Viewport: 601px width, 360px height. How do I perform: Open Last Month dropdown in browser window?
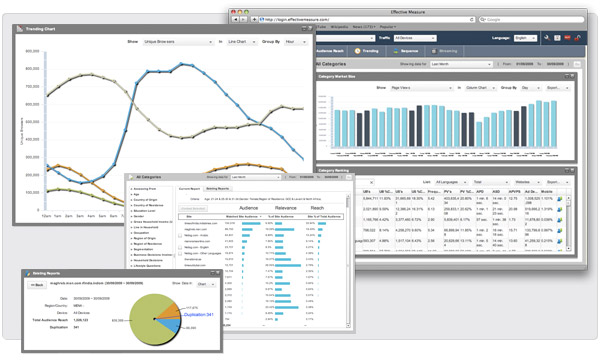(x=461, y=64)
